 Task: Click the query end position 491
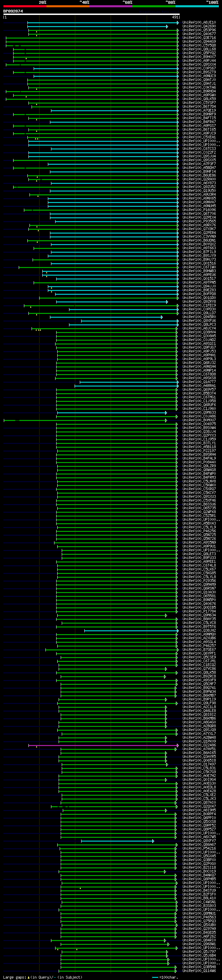(175, 17)
